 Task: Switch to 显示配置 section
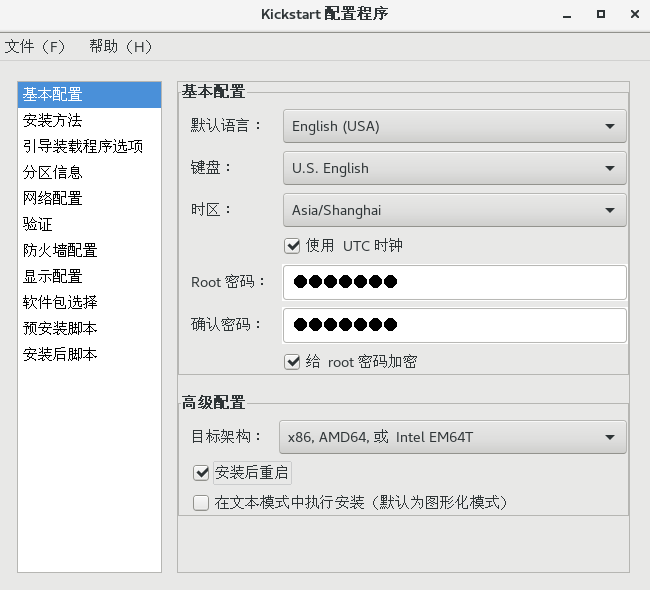(x=90, y=276)
